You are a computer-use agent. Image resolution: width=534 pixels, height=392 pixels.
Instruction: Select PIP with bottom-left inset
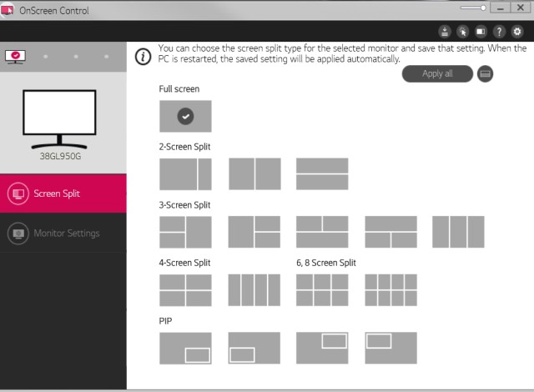(254, 348)
